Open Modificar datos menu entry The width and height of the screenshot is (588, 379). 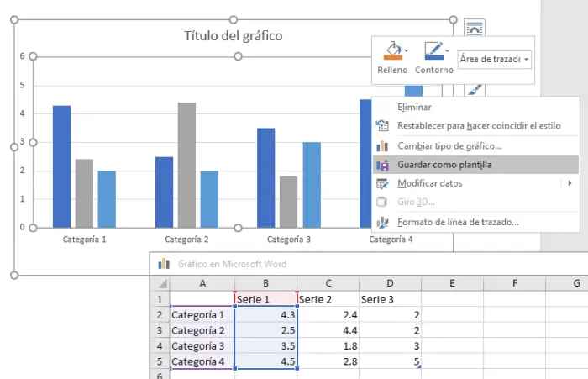click(476, 183)
